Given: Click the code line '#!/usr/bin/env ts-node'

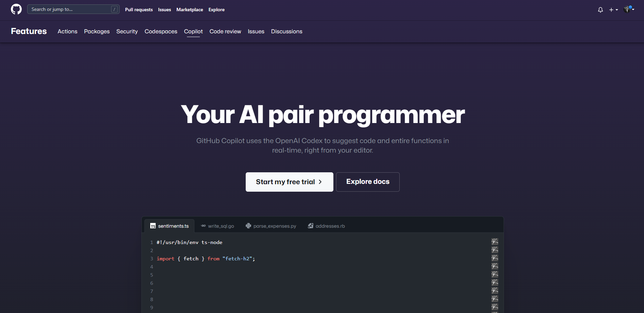Looking at the screenshot, I should (x=189, y=242).
